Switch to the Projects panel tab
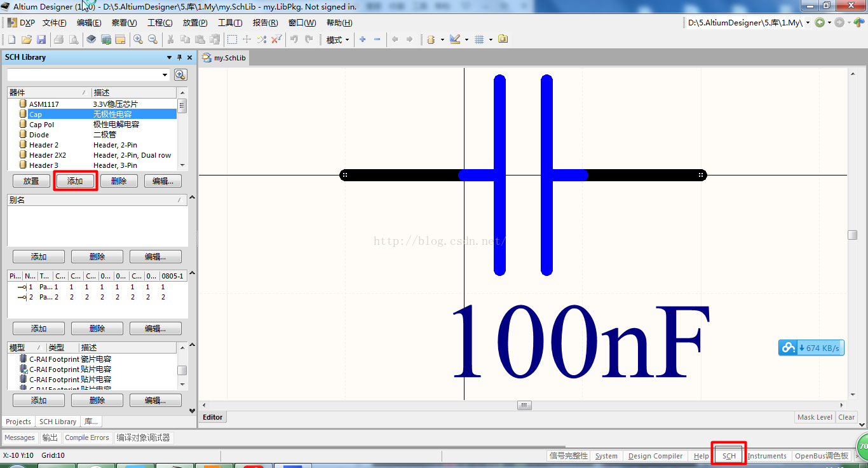 coord(18,422)
